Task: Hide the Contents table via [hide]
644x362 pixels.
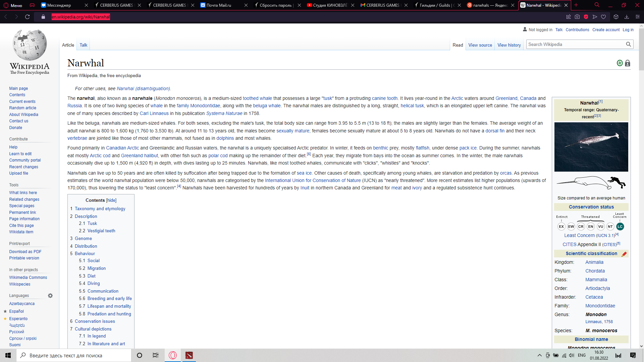Action: 111,200
